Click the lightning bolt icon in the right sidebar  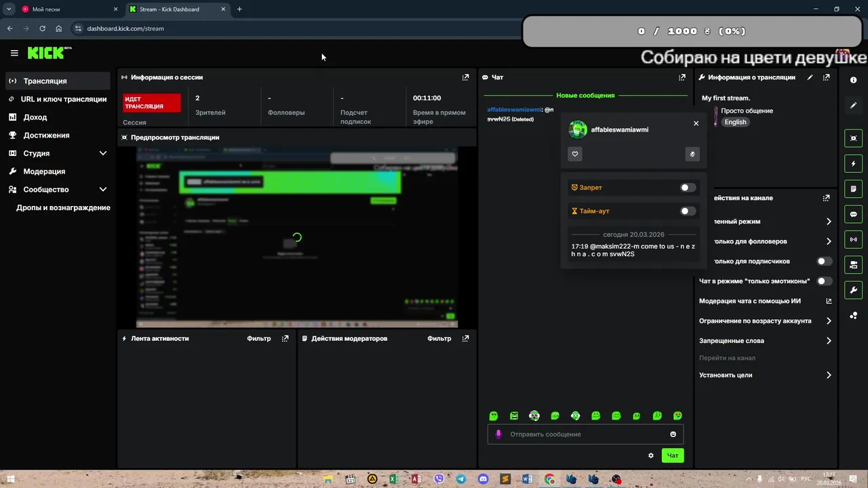pos(853,164)
